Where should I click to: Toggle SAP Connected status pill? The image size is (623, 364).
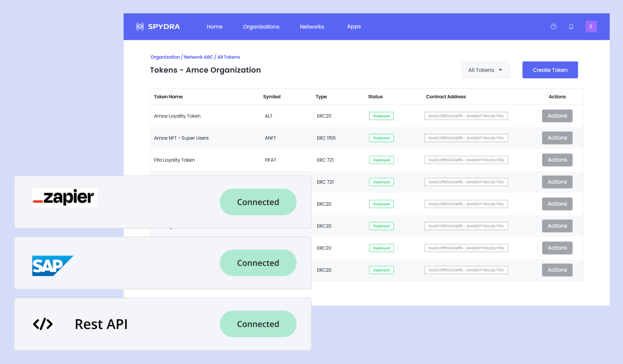coord(258,263)
